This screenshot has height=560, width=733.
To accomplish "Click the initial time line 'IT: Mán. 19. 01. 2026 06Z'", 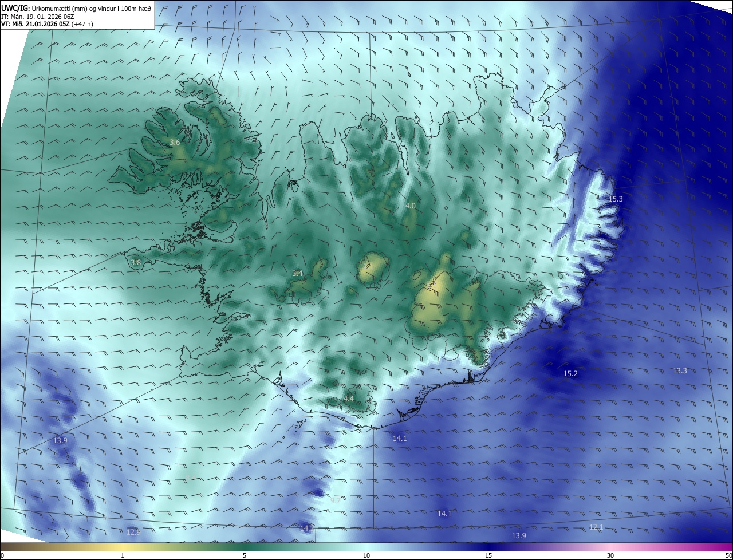I will click(x=38, y=17).
